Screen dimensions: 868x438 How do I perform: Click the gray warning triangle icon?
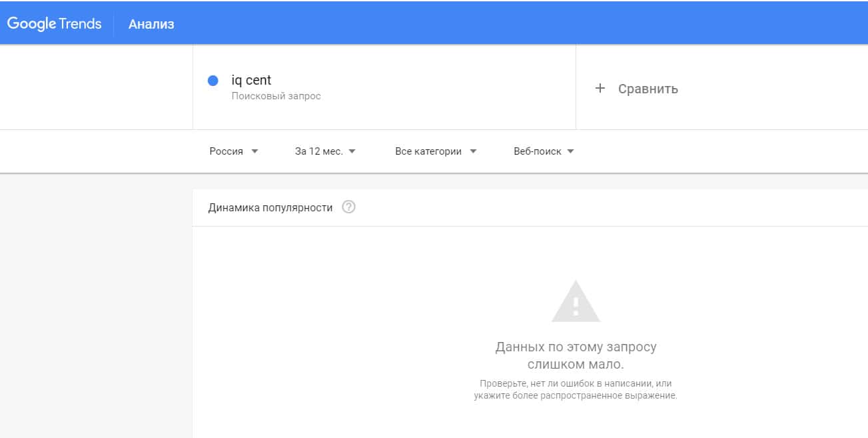point(576,303)
